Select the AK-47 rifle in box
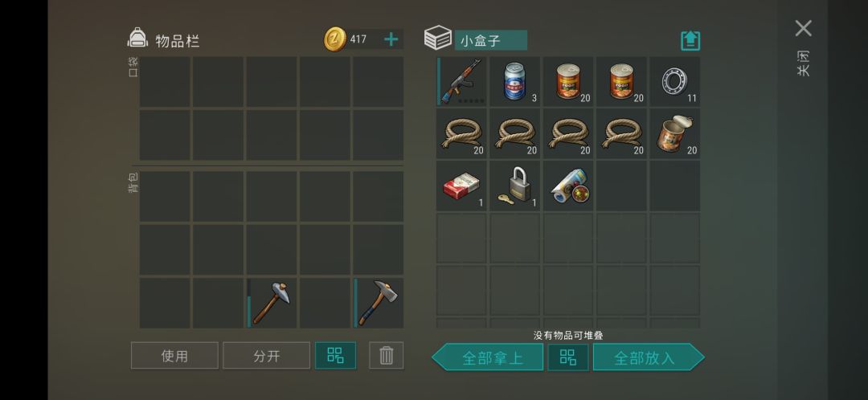This screenshot has height=400, width=868. 461,81
